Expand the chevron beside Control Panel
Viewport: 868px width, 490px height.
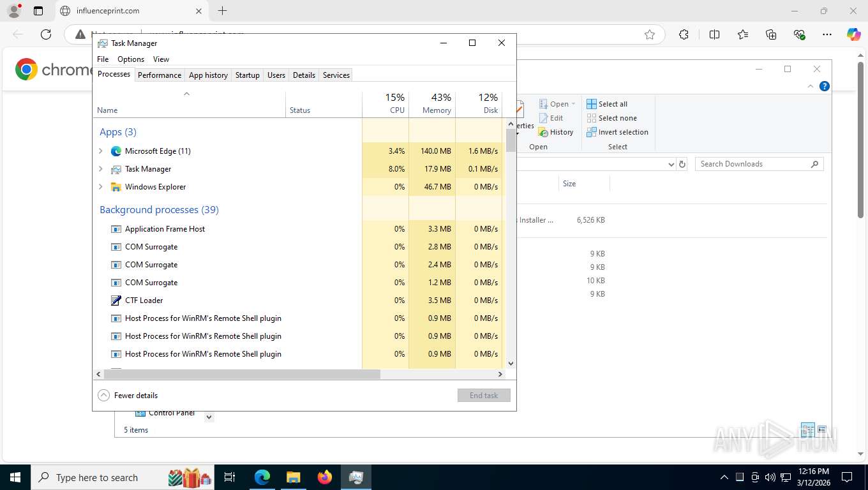click(209, 417)
